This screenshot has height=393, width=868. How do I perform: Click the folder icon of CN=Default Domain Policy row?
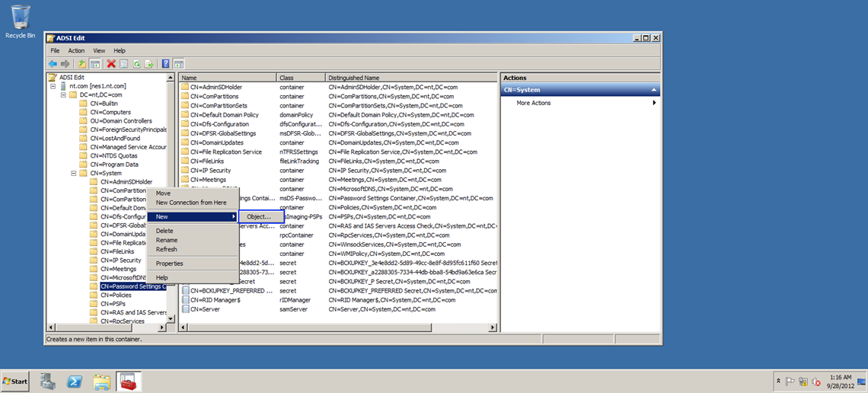pyautogui.click(x=185, y=114)
